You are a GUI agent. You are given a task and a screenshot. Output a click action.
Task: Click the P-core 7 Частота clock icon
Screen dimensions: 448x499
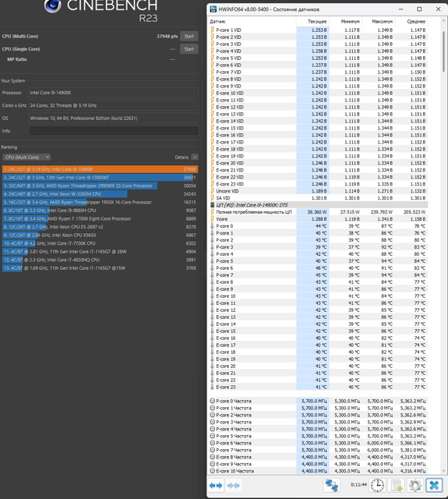coord(213,450)
